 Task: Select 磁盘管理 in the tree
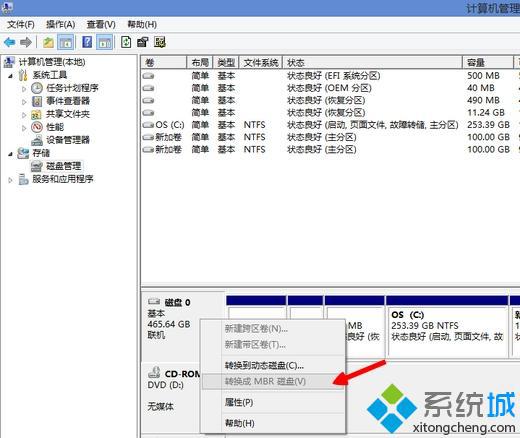click(63, 166)
